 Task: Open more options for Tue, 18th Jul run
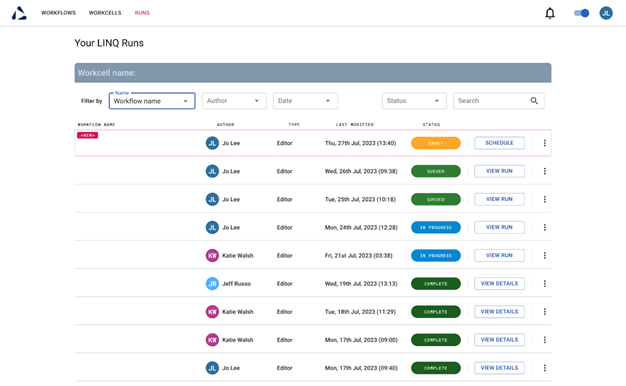click(545, 312)
